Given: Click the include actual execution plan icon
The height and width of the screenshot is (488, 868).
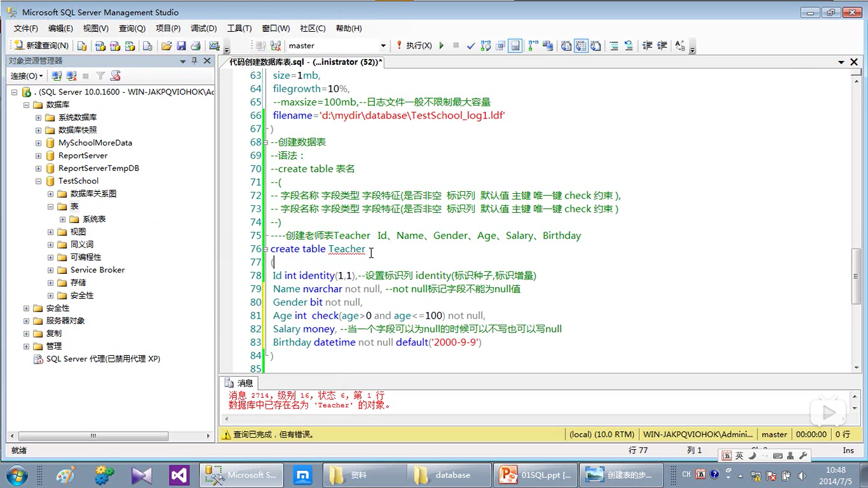Looking at the screenshot, I should [533, 46].
